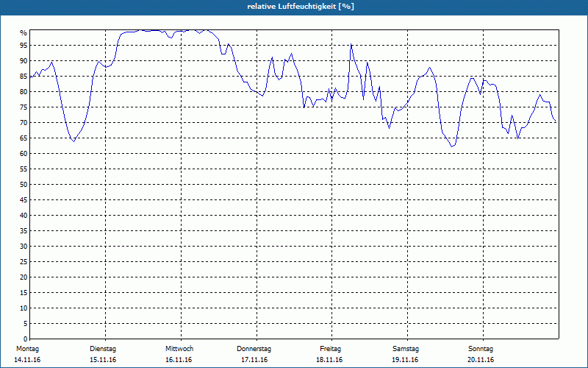Click the % unit label on y-axis

[x=24, y=33]
